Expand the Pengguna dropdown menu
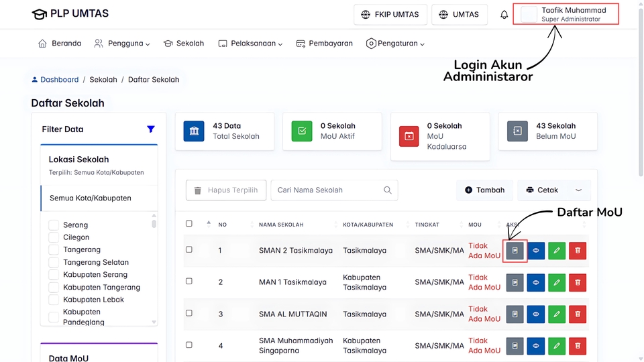 [122, 44]
